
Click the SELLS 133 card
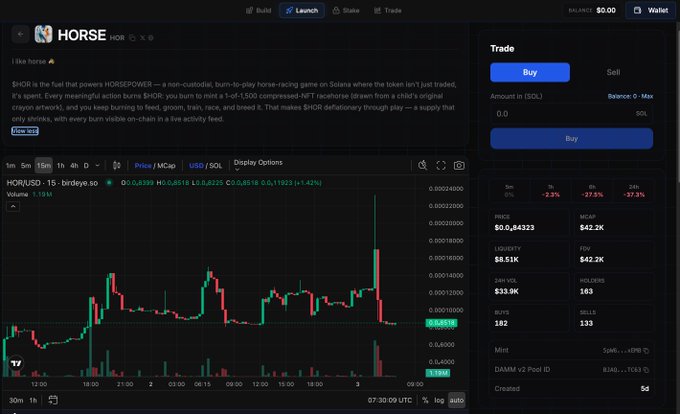(x=614, y=318)
